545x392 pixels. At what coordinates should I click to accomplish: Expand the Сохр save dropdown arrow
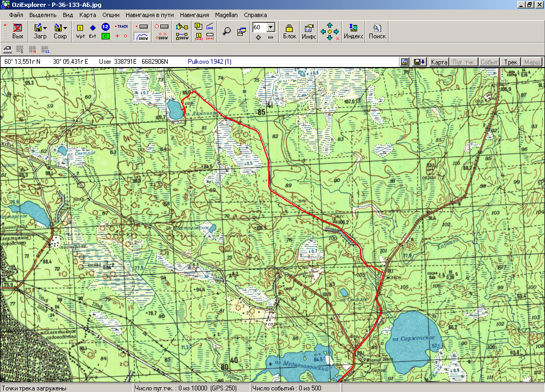click(x=65, y=27)
